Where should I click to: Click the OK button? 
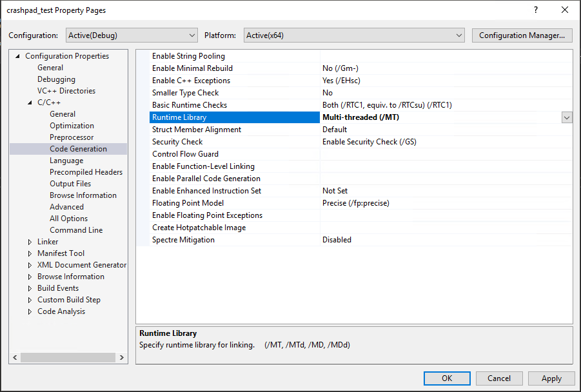447,378
